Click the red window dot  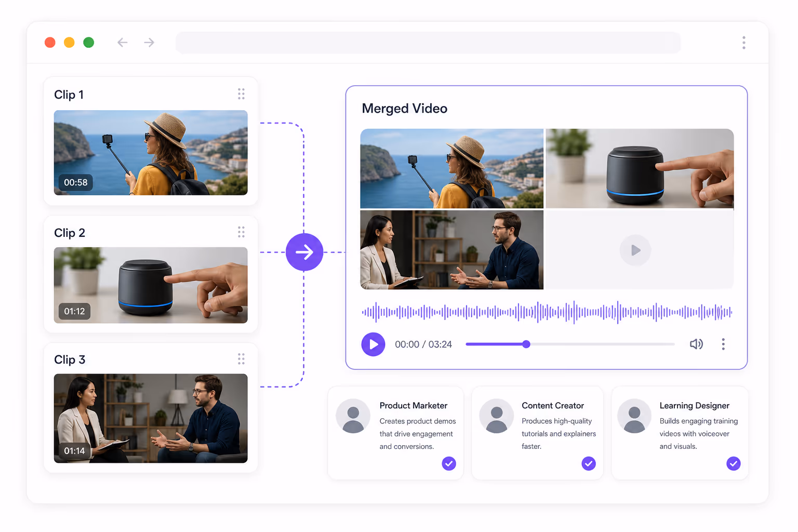coord(50,43)
